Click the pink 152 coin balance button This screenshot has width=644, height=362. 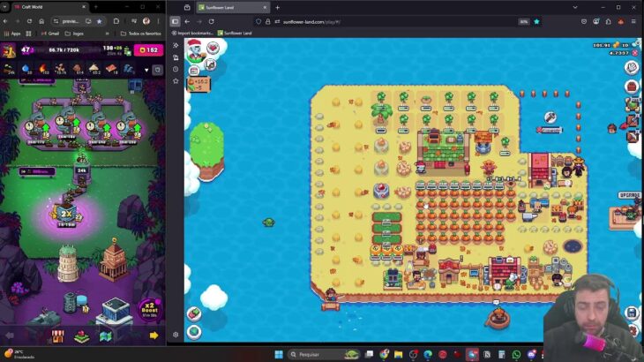click(149, 50)
